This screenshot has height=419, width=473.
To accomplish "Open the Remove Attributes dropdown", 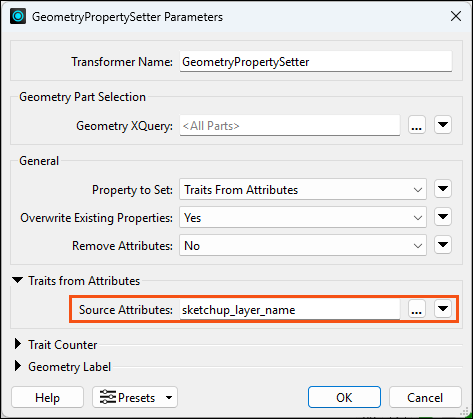I will point(303,245).
